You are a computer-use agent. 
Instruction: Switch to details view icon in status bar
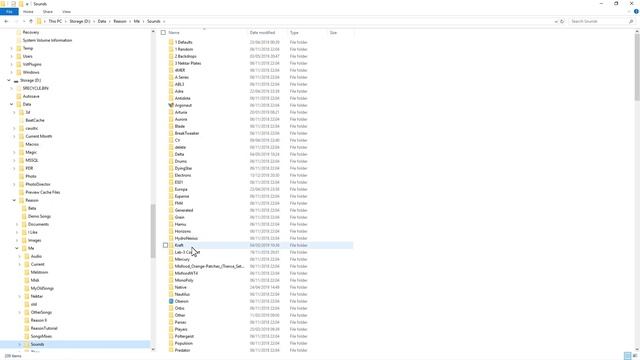coord(627,356)
